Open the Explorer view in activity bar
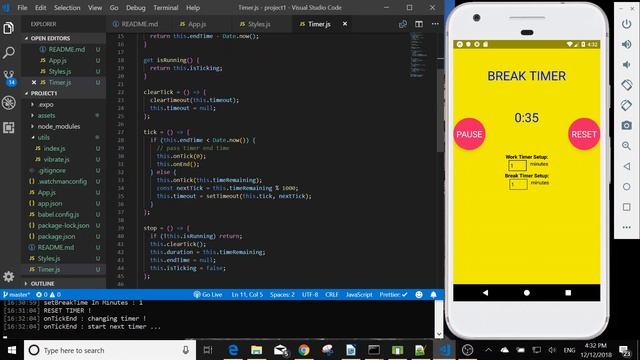This screenshot has height=360, width=640. click(x=9, y=28)
